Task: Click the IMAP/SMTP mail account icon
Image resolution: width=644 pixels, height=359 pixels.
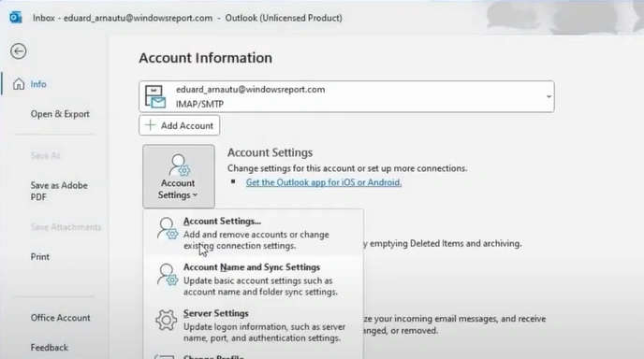Action: click(x=155, y=97)
